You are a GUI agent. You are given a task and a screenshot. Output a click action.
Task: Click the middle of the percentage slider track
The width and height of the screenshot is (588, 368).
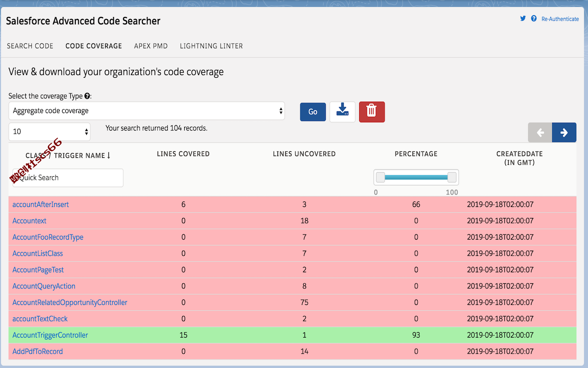[x=416, y=177]
